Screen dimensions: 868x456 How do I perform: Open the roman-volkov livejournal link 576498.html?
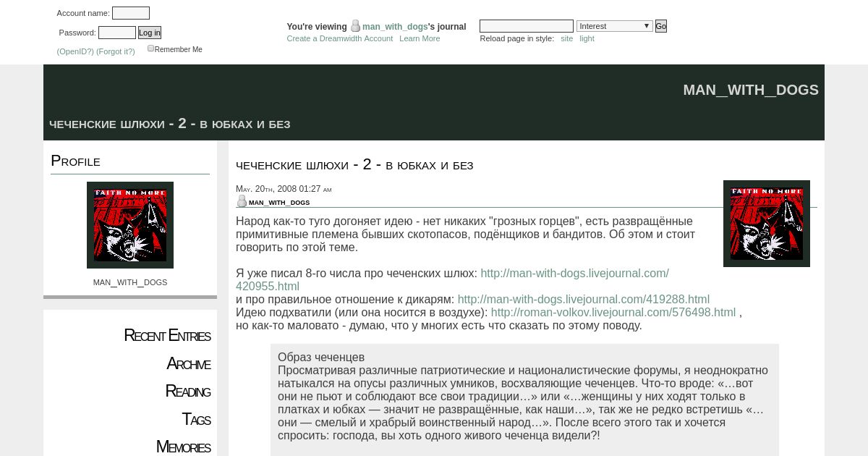coord(613,312)
